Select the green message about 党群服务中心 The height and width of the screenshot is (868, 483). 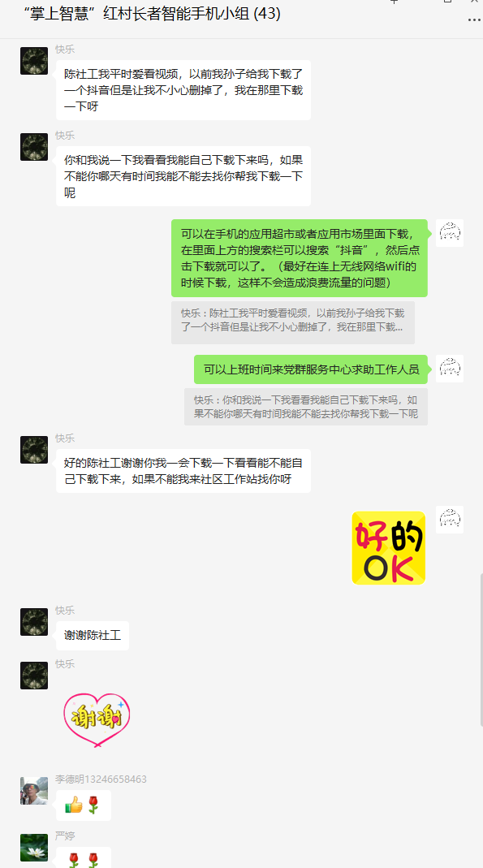(x=311, y=369)
